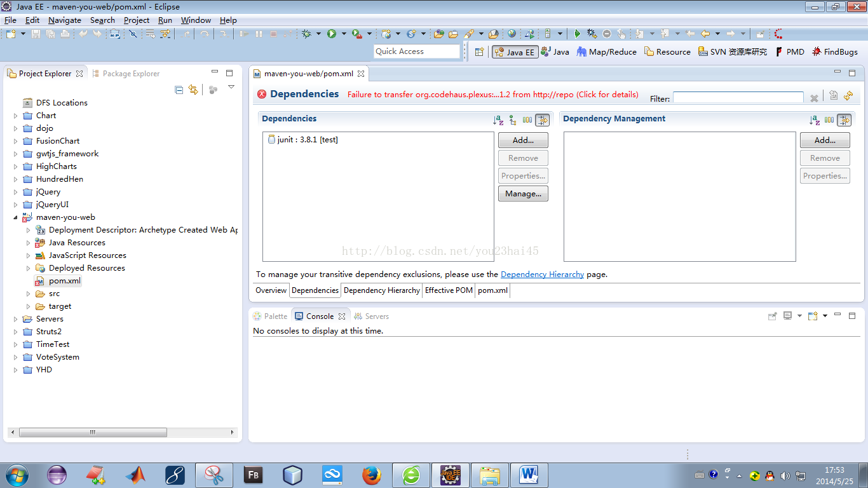Screen dimensions: 868x488
Task: Open the New wizard dropdown arrow
Action: [23, 34]
